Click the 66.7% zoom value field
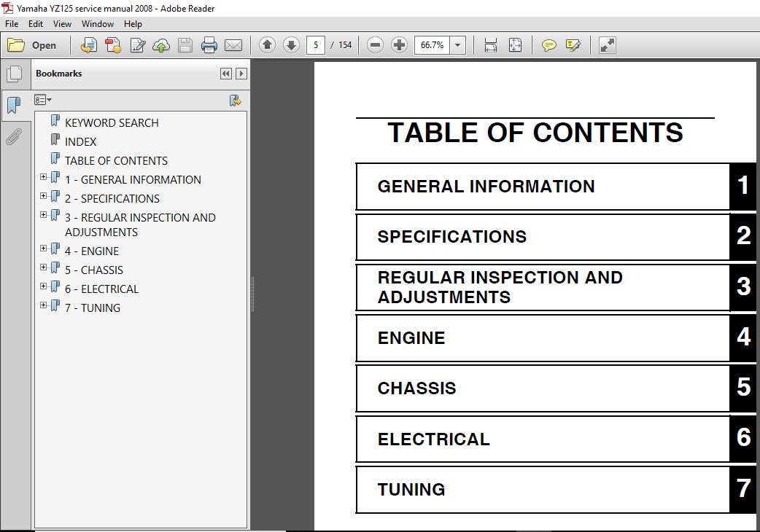 pos(432,45)
